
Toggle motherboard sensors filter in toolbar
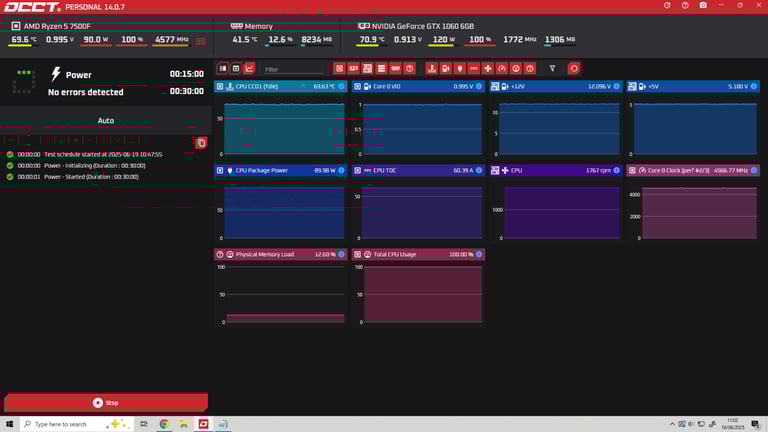367,69
